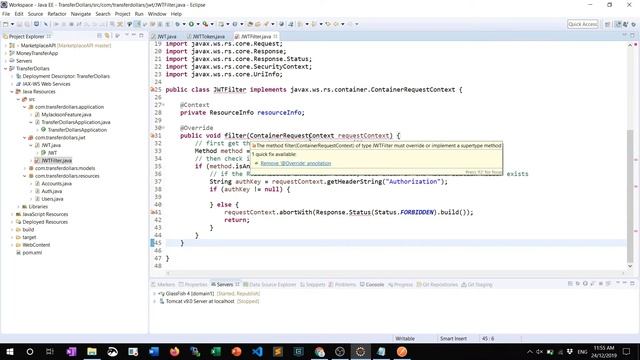Open the Markers tab
Viewport: 640px width, 360px height.
(x=163, y=284)
